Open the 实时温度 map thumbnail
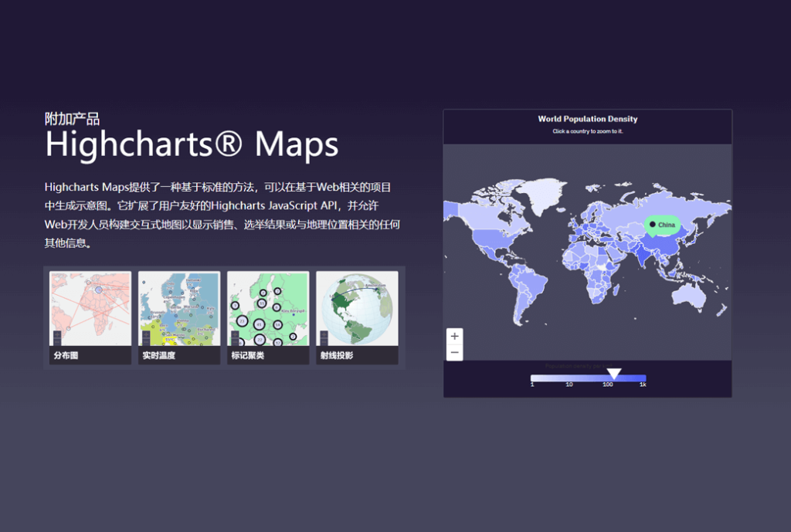The height and width of the screenshot is (532, 791). pos(179,317)
